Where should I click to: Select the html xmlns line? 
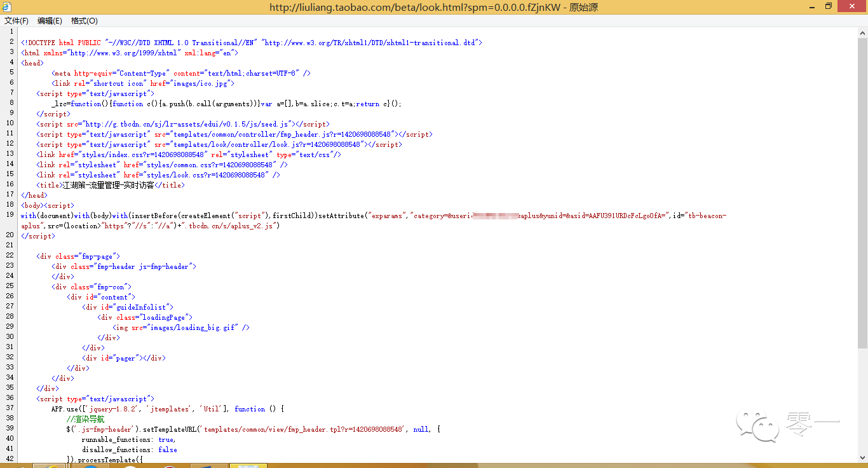click(x=130, y=53)
